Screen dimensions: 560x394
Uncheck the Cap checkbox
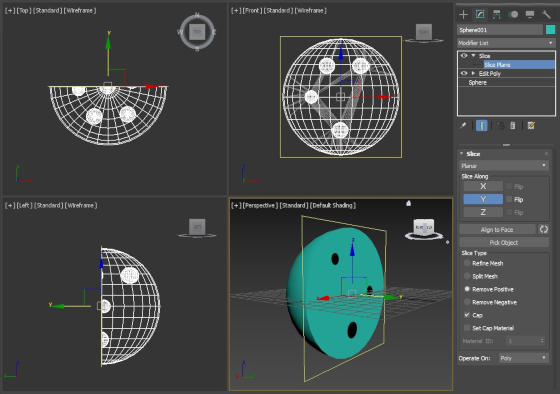467,315
